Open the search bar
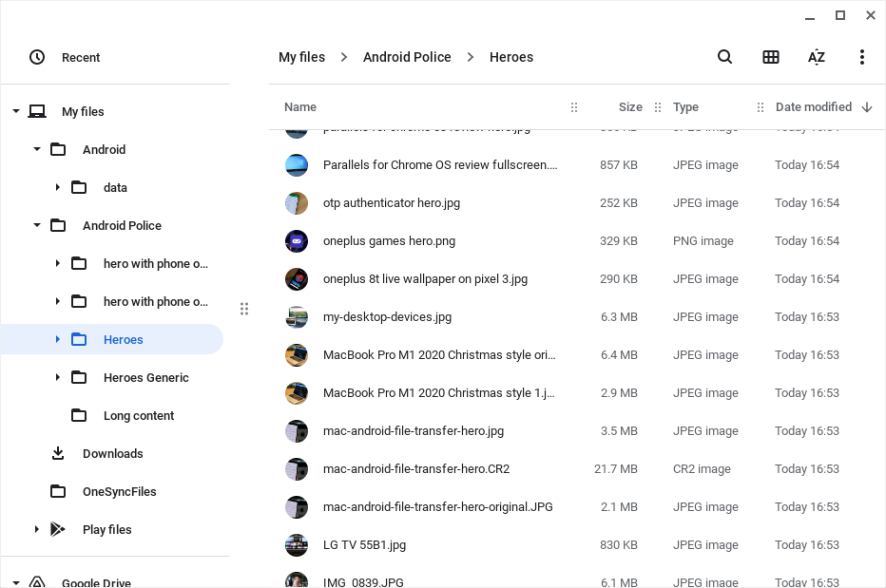Image resolution: width=886 pixels, height=588 pixels. [x=724, y=57]
